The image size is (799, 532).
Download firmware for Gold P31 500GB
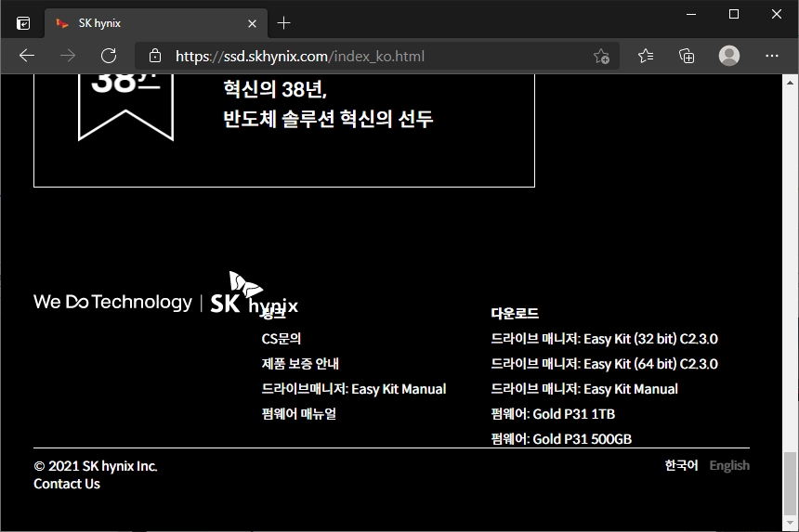[561, 439]
